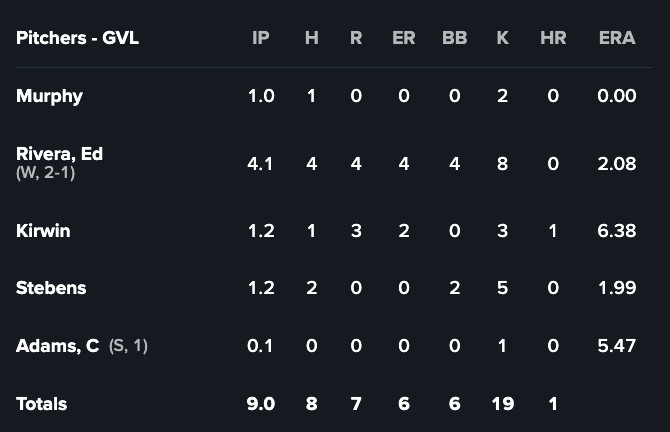
Task: Click the Pitchers - GVL table heading
Action: pos(77,38)
